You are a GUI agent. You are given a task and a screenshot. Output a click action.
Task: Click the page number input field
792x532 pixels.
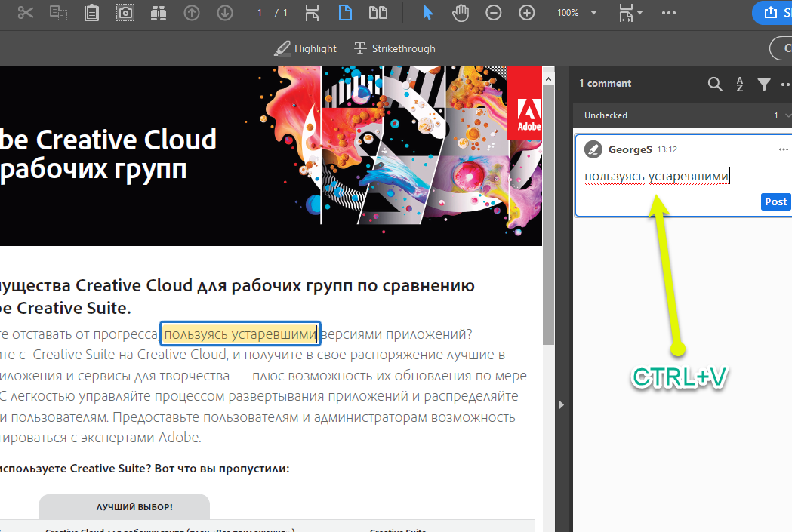click(x=259, y=13)
